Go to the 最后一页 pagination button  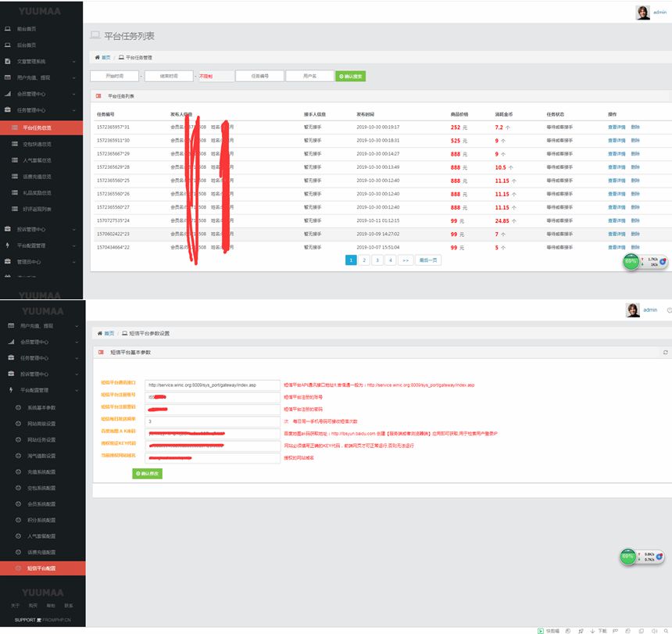coord(428,260)
